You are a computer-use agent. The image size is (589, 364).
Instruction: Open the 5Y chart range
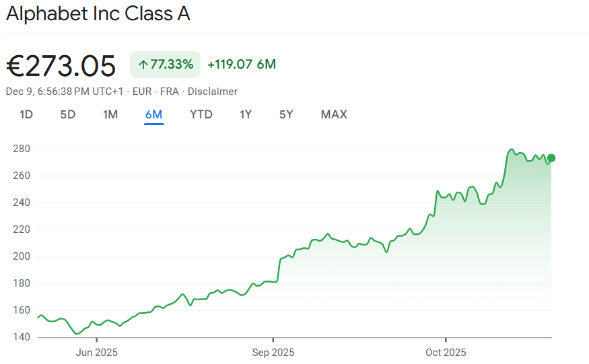pos(286,114)
